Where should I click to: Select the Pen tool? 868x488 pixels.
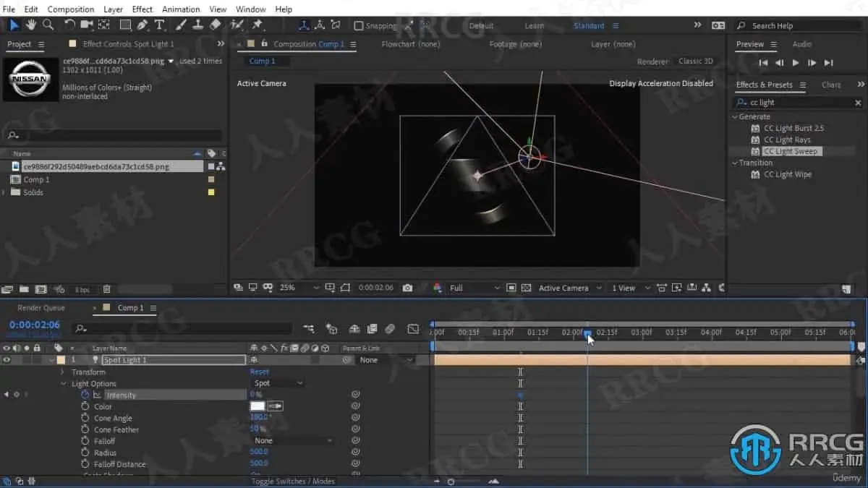[142, 25]
